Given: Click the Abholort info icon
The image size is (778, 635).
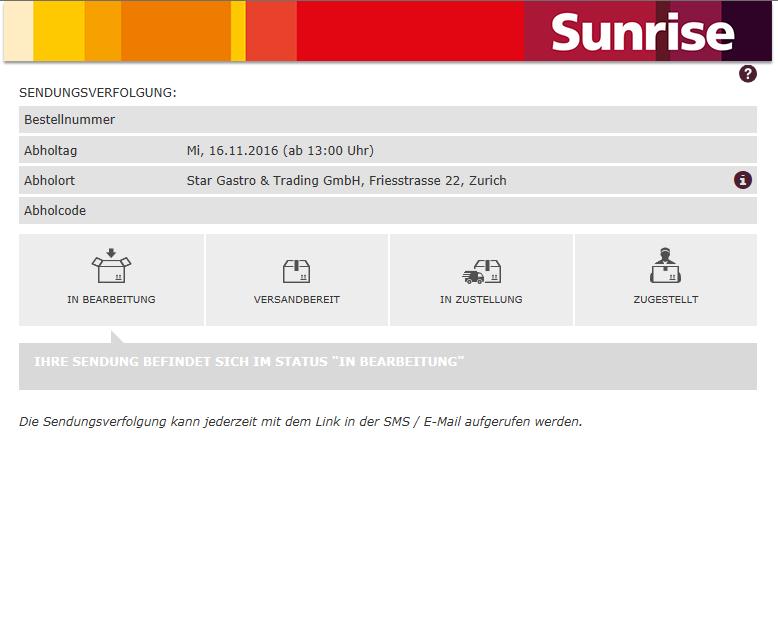Looking at the screenshot, I should [743, 180].
